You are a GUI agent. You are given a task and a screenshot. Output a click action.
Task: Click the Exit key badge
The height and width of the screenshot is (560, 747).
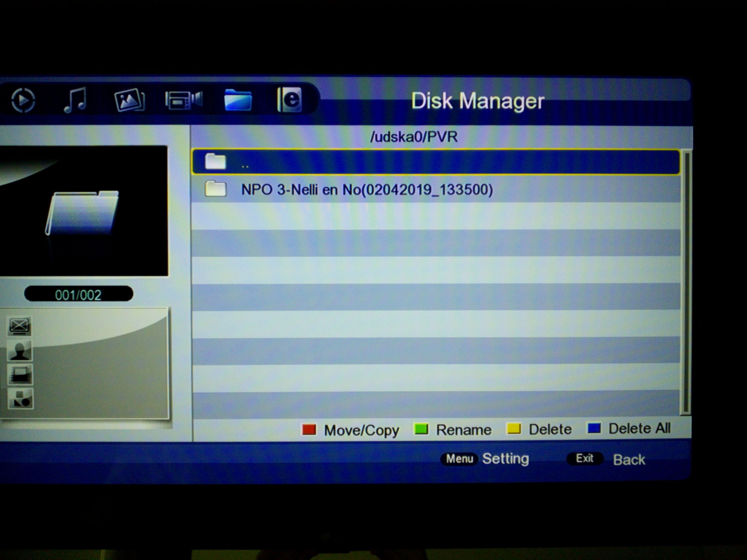pyautogui.click(x=585, y=458)
